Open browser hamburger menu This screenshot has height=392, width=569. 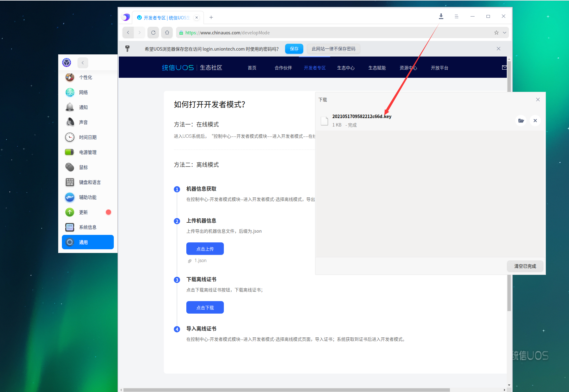(456, 16)
